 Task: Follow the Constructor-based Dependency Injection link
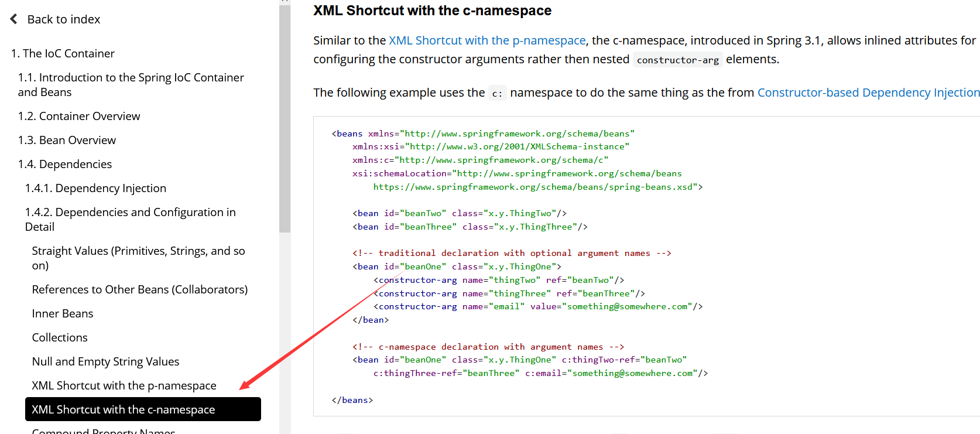(869, 93)
